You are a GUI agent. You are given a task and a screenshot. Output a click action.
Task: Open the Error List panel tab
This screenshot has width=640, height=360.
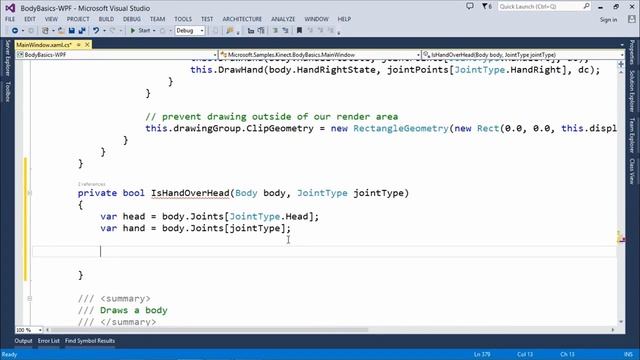pos(49,341)
